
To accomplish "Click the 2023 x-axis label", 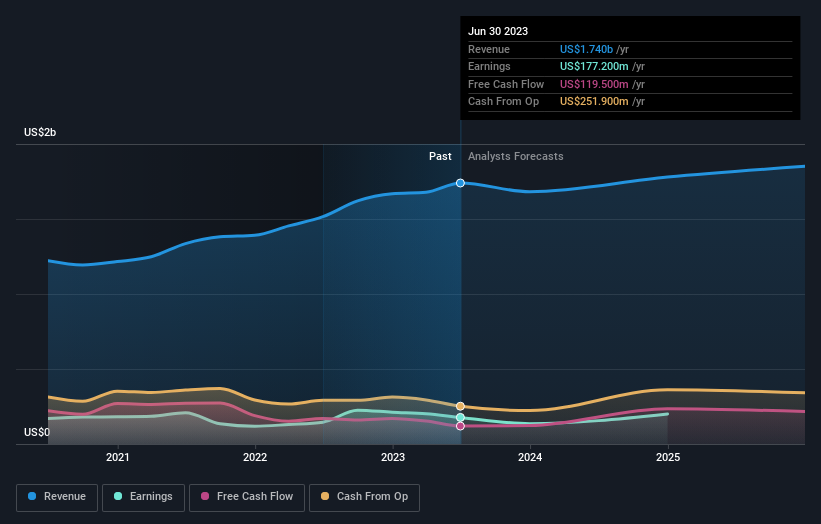I will (393, 457).
